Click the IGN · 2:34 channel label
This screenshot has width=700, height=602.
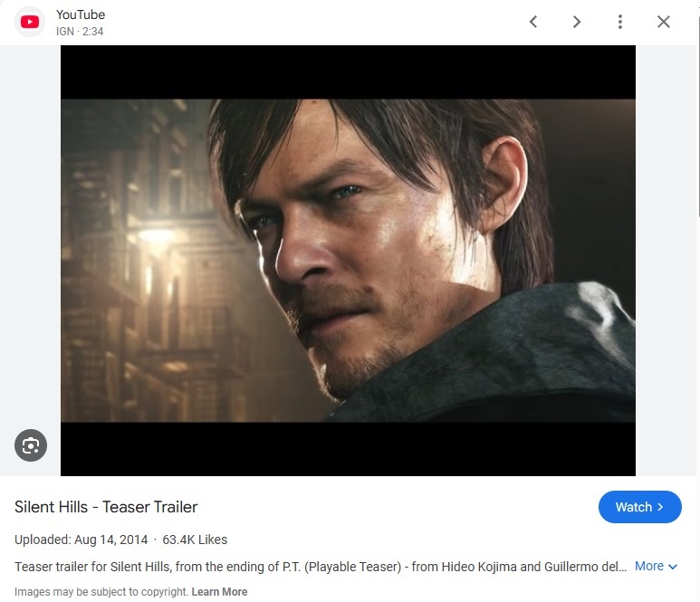pos(80,32)
